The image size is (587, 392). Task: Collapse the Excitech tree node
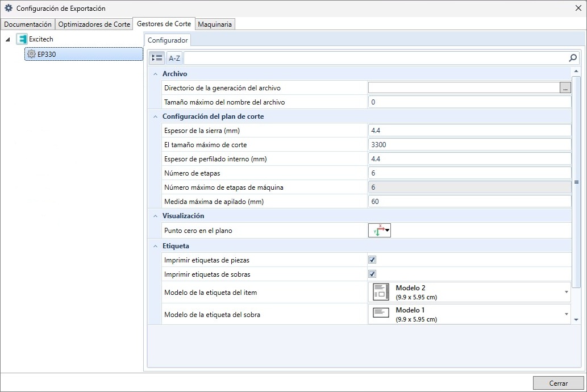point(8,39)
